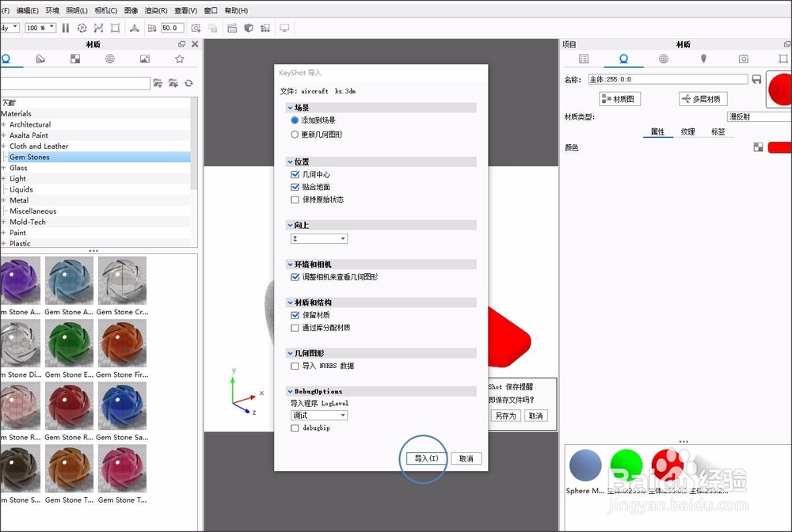Expand the Metal materials folder
The width and height of the screenshot is (792, 532).
[3, 199]
